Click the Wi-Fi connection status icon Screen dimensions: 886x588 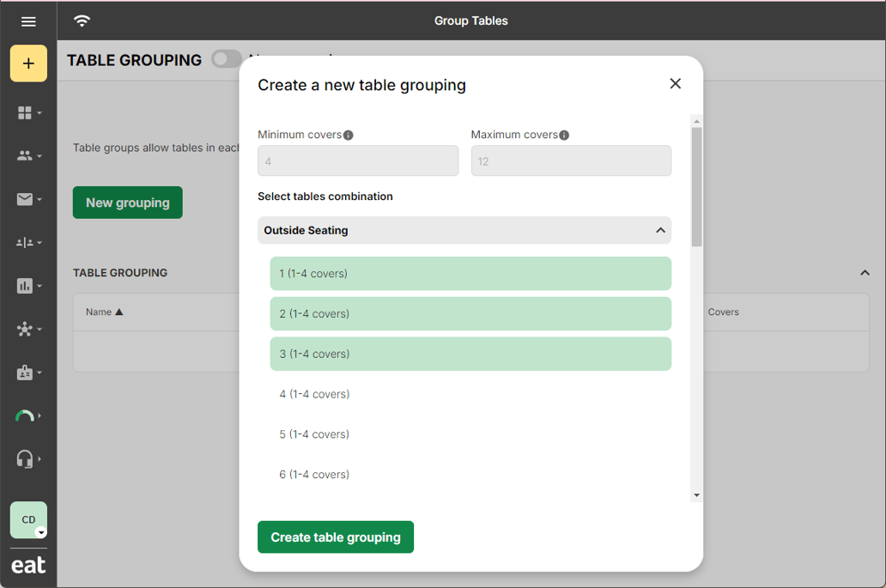[82, 21]
